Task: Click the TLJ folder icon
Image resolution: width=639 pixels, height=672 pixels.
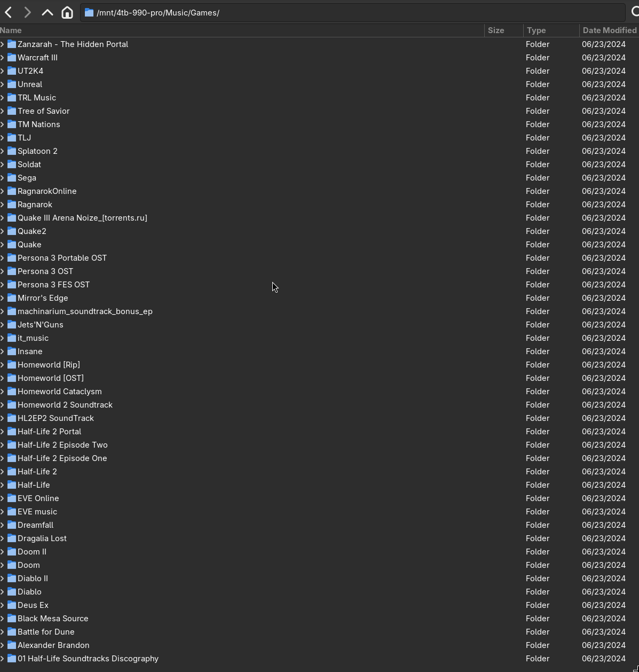Action: (11, 138)
